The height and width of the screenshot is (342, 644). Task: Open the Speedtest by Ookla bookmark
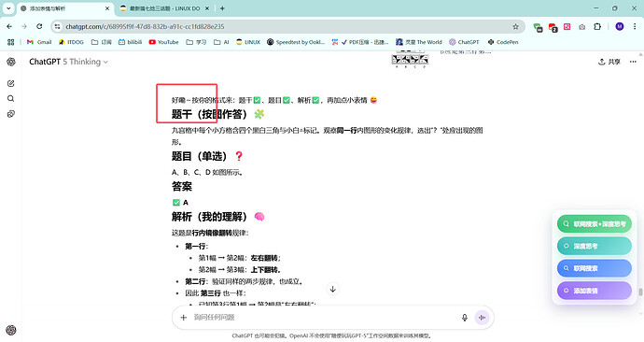pos(296,42)
